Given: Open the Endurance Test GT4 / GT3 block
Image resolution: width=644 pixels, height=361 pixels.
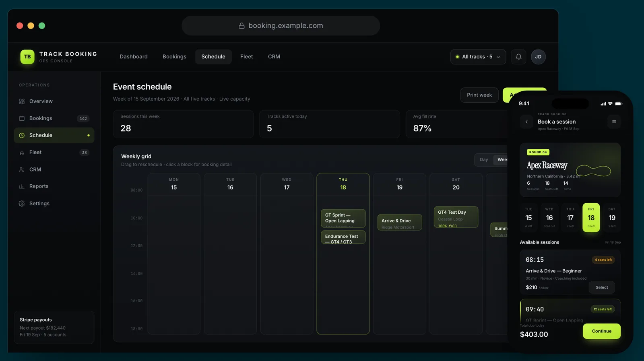Looking at the screenshot, I should (343, 237).
